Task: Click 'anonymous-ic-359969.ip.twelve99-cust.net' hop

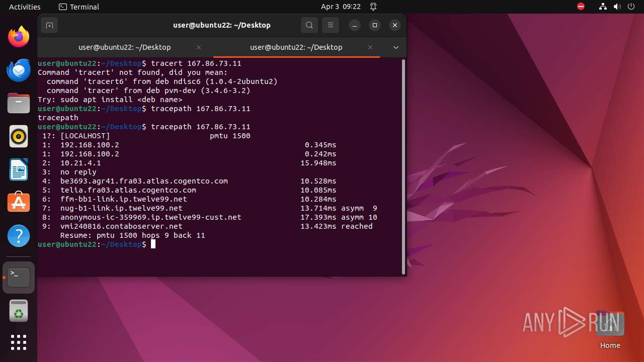Action: [151, 217]
